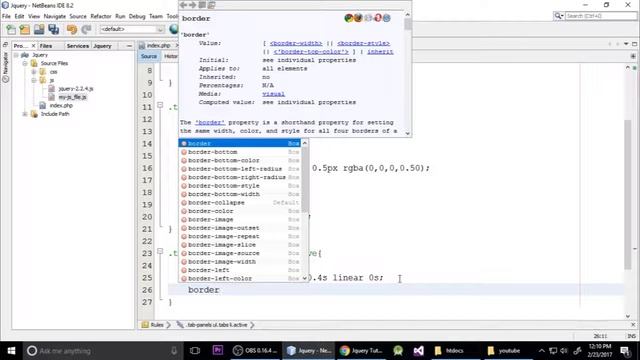Switch to the Files tab
The width and height of the screenshot is (640, 360).
pyautogui.click(x=46, y=46)
